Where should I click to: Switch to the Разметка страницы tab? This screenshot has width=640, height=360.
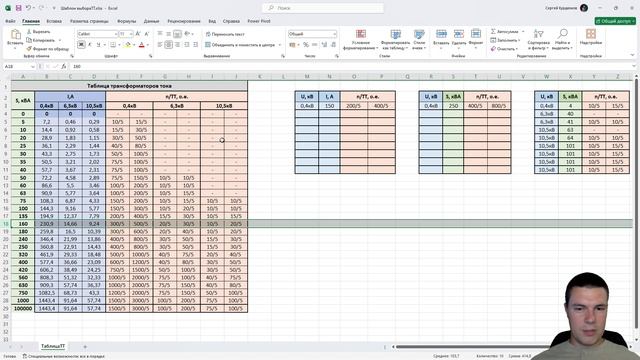pos(89,21)
